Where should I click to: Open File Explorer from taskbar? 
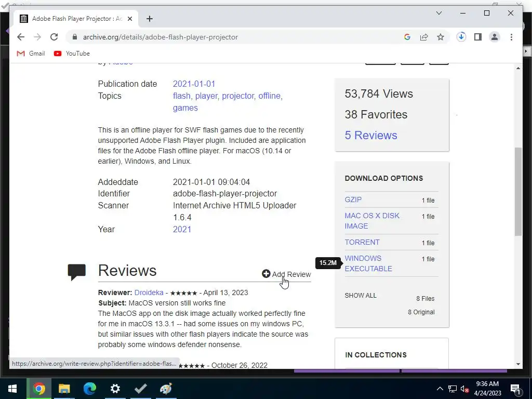(x=64, y=389)
